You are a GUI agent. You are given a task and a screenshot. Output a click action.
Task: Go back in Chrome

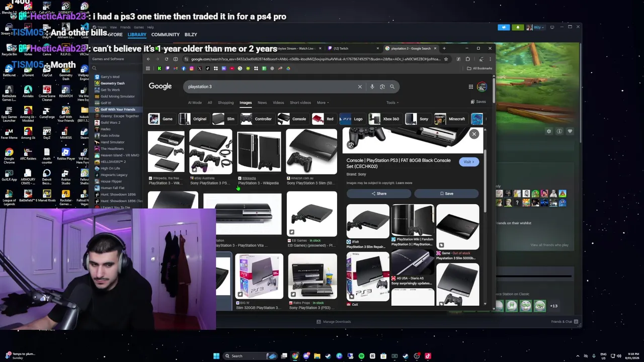click(x=148, y=59)
